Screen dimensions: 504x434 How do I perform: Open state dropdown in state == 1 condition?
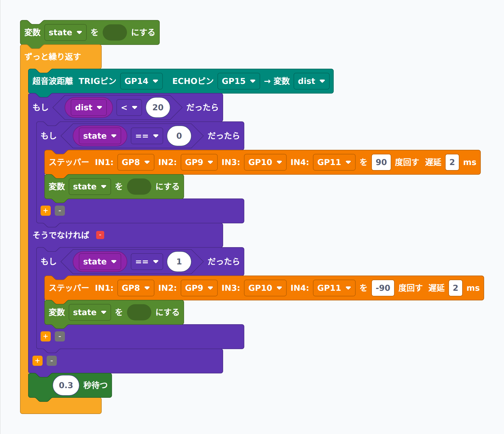(x=100, y=262)
